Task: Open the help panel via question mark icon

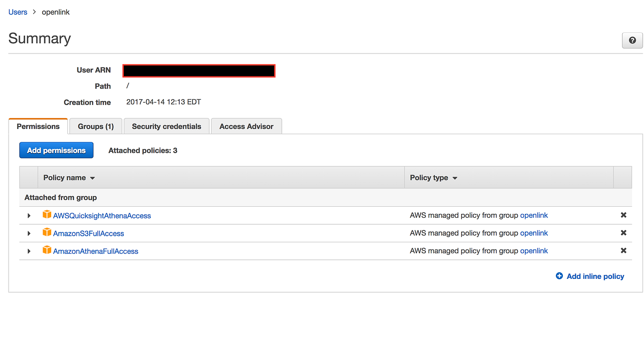Action: click(632, 40)
